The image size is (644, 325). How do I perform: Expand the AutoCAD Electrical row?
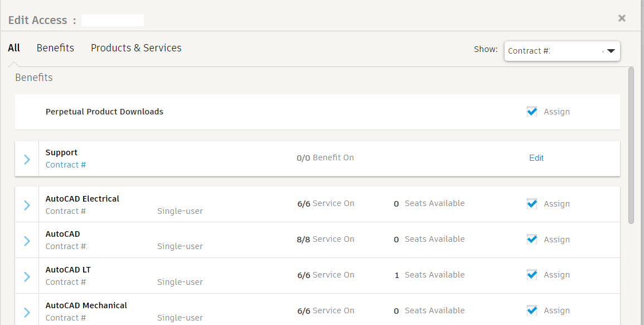tap(27, 205)
